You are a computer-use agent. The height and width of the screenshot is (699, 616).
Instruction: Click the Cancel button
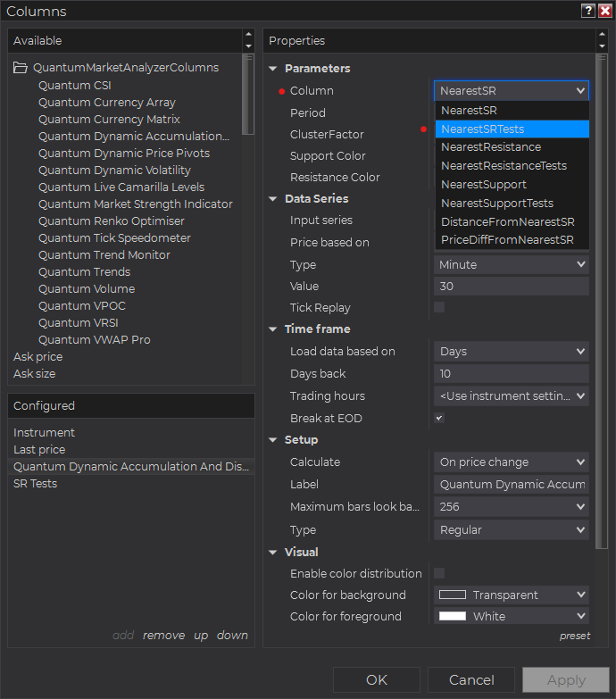(x=471, y=680)
